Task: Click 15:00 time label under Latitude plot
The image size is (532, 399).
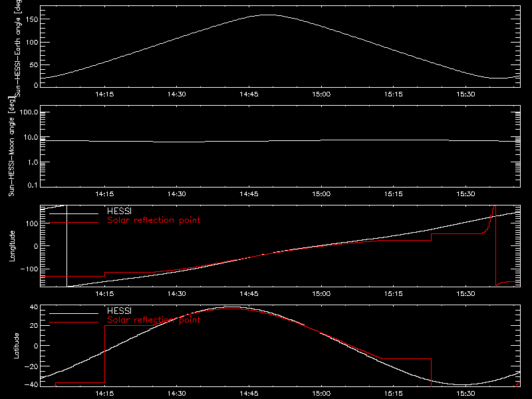Action: coord(321,394)
